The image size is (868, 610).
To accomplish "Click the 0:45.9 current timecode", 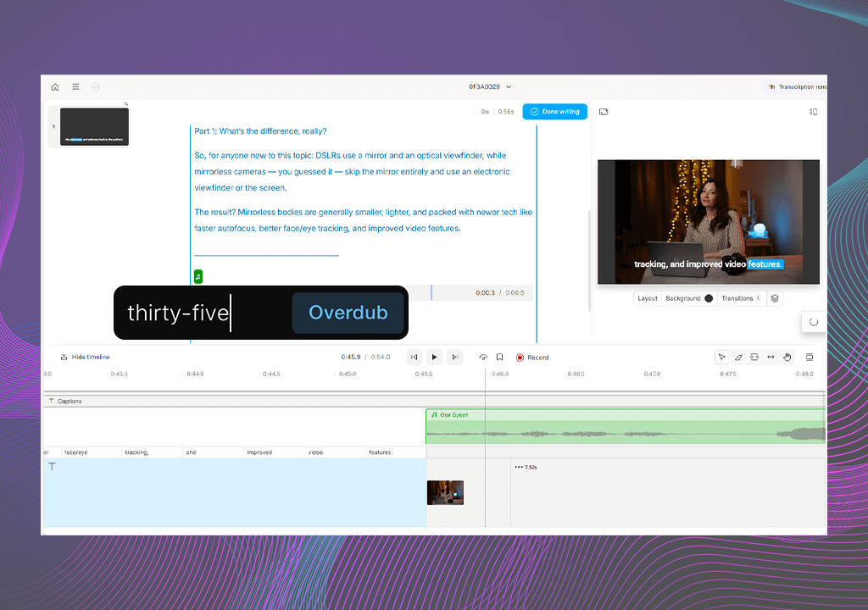I will 351,357.
